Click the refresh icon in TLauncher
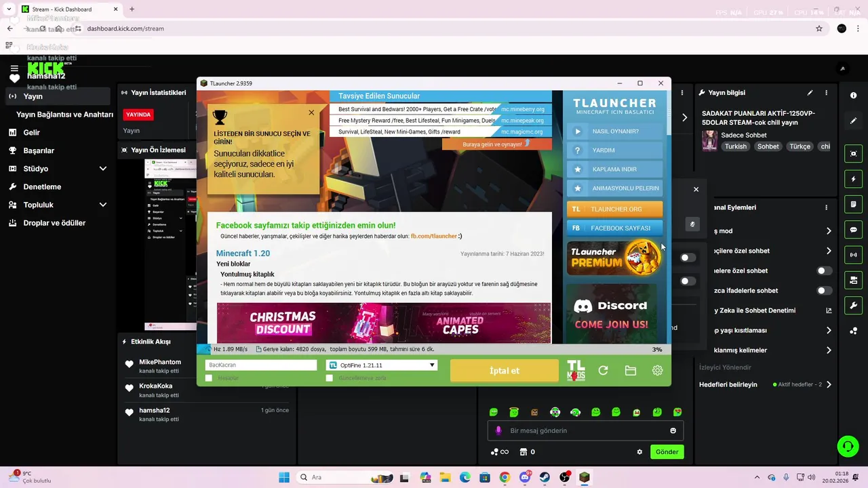The image size is (868, 488). tap(603, 371)
